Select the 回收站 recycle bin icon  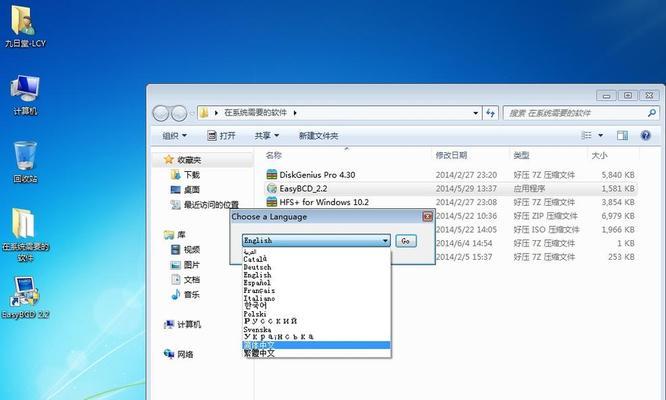click(x=25, y=163)
